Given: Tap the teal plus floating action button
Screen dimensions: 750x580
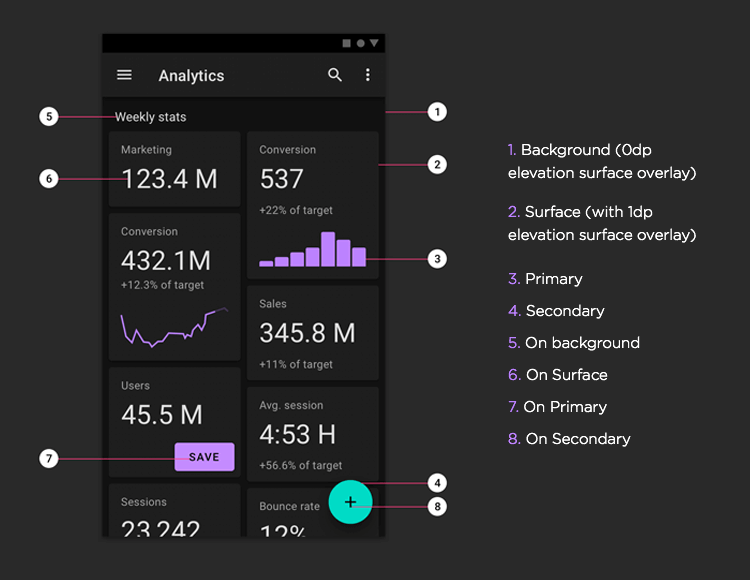Looking at the screenshot, I should [351, 502].
